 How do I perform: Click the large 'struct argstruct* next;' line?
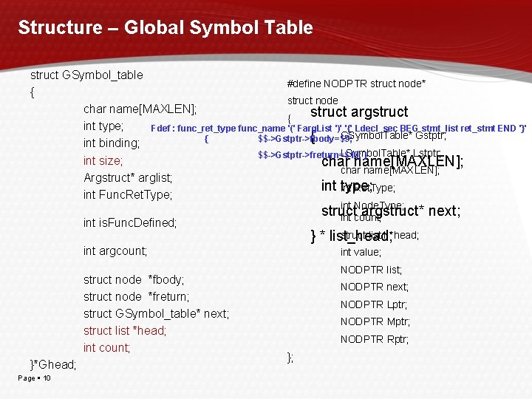[x=391, y=211]
